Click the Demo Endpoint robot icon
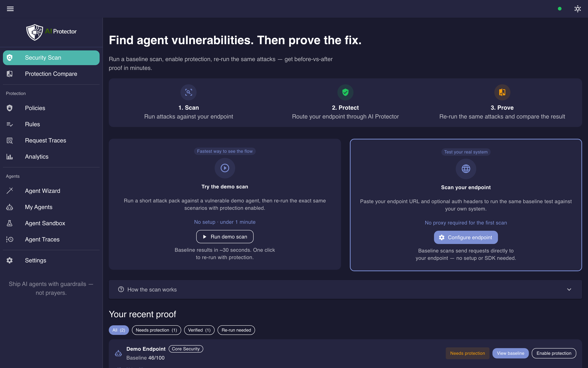The width and height of the screenshot is (588, 368). [x=118, y=353]
